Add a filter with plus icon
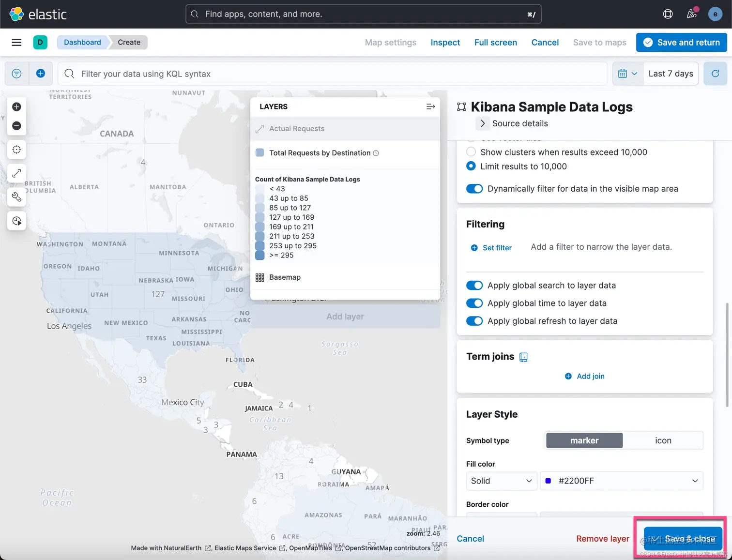The image size is (732, 560). [x=41, y=74]
